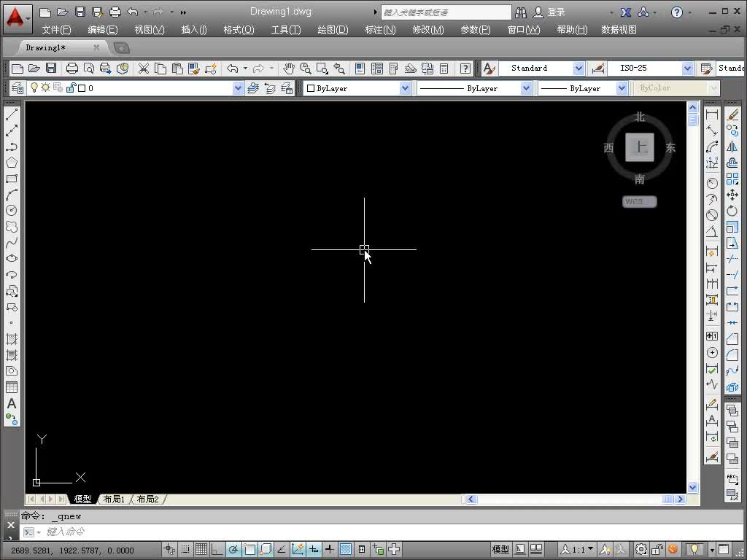The image size is (747, 560).
Task: Click the keyword search box in title bar
Action: pyautogui.click(x=446, y=12)
